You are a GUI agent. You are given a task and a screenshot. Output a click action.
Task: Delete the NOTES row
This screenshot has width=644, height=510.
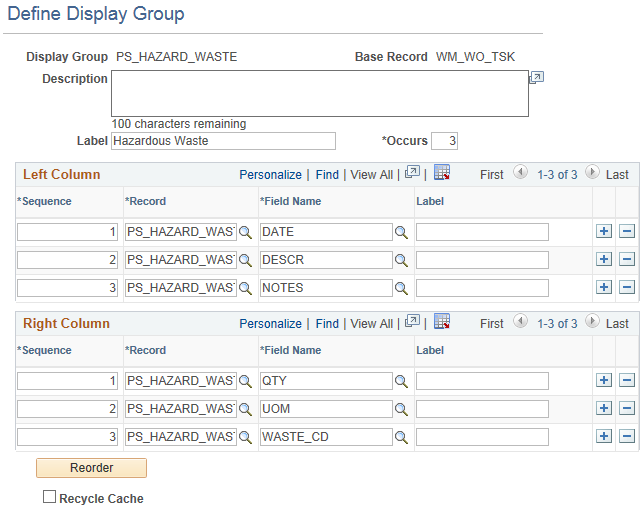(627, 287)
